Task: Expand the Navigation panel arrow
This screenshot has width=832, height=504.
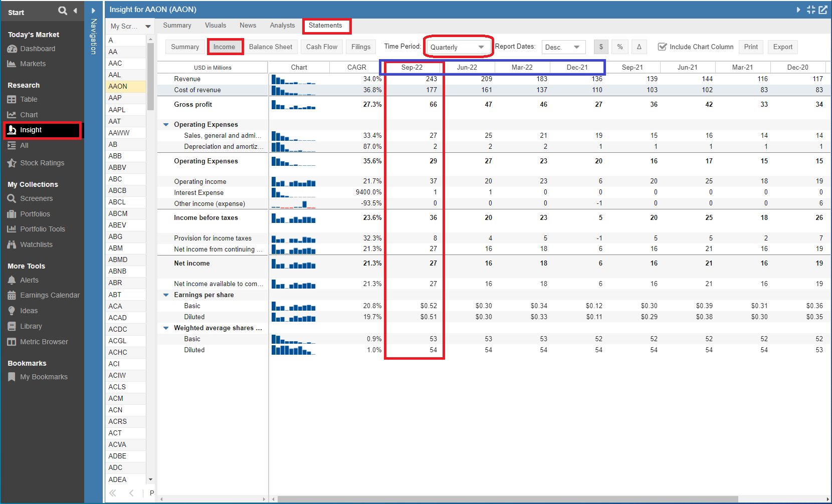Action: pyautogui.click(x=93, y=11)
